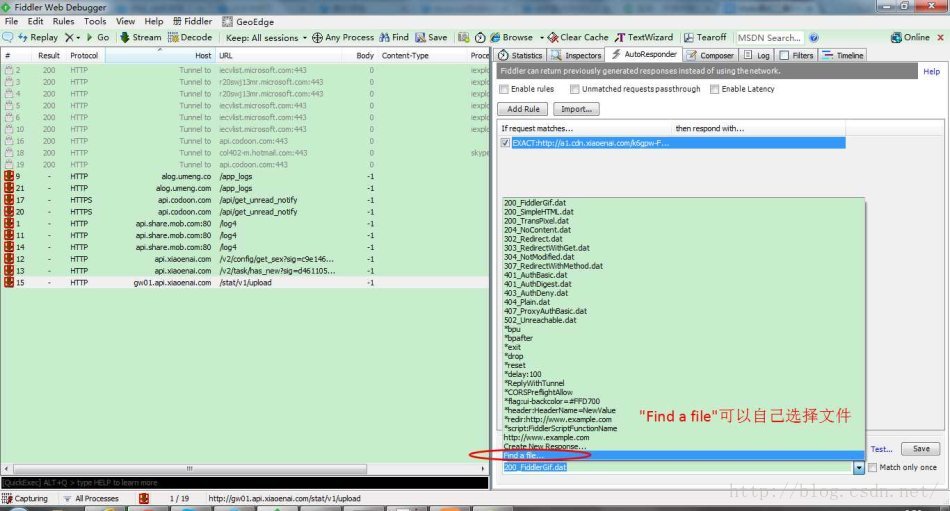
Task: Sort sessions by the Host column header
Action: click(161, 55)
